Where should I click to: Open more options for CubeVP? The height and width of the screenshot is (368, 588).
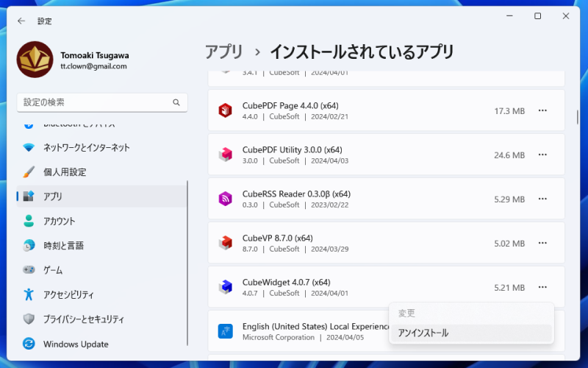pyautogui.click(x=542, y=243)
